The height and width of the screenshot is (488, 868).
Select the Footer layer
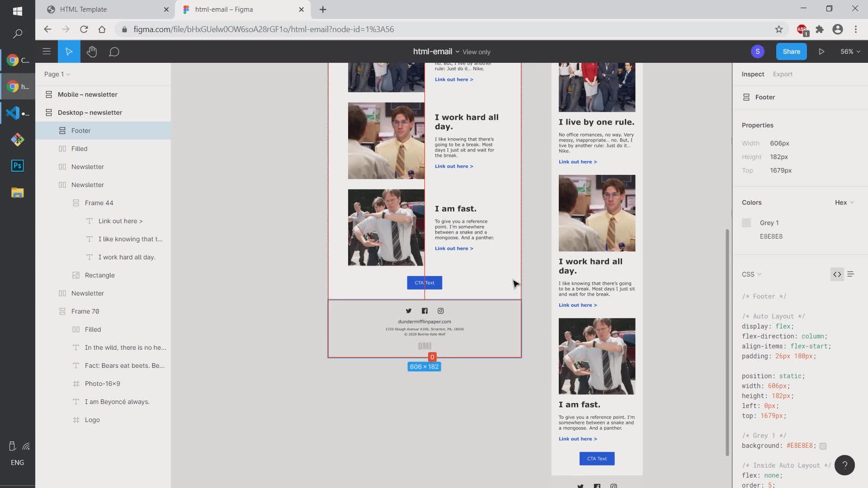pyautogui.click(x=103, y=131)
